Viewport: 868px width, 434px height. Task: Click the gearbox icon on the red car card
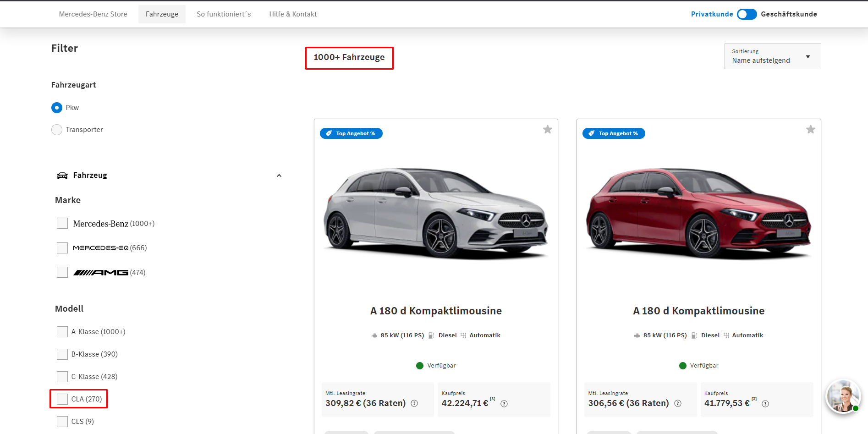[726, 335]
